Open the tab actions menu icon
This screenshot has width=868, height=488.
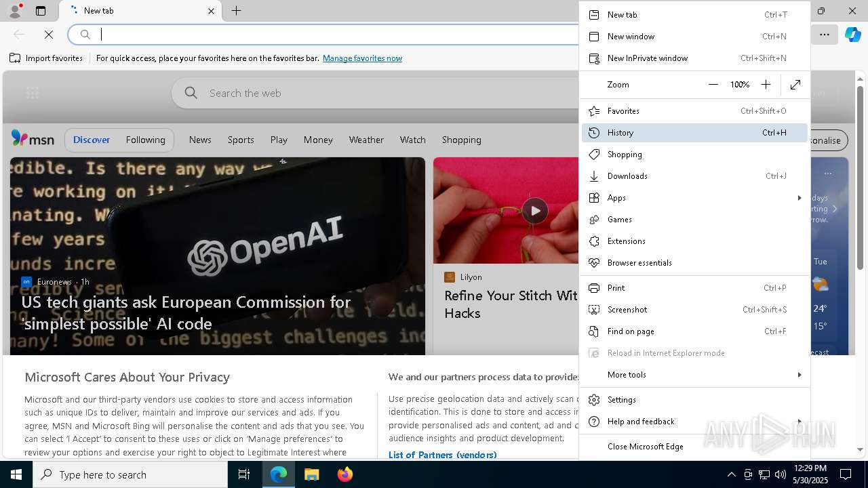click(41, 11)
